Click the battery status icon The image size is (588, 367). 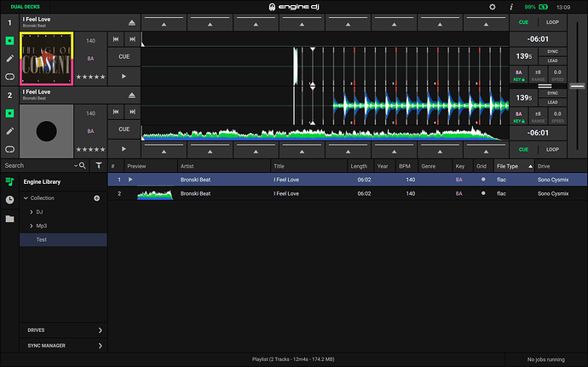543,7
